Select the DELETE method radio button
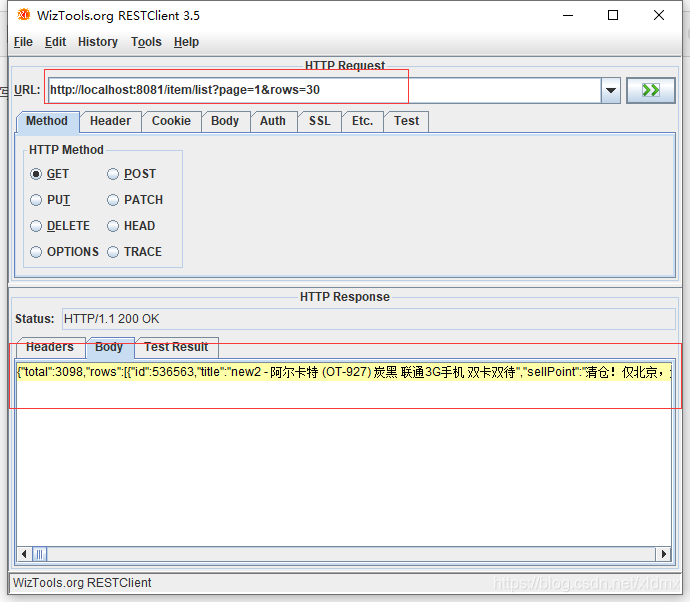690x602 pixels. 36,226
